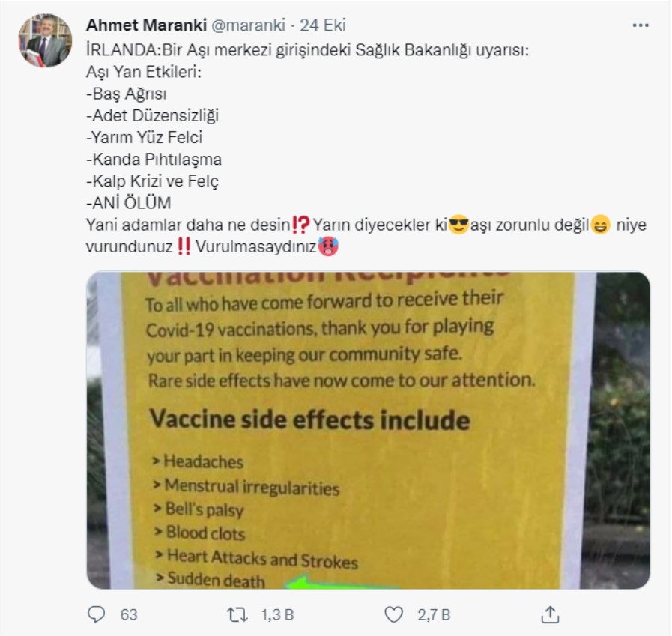Image resolution: width=672 pixels, height=636 pixels.
Task: Retweet this post using the arrows icon
Action: (x=237, y=614)
